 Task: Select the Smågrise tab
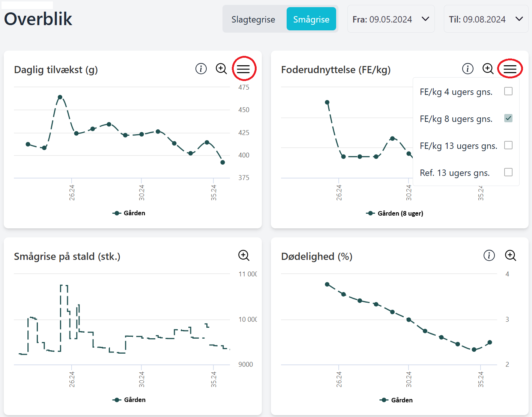tap(311, 19)
